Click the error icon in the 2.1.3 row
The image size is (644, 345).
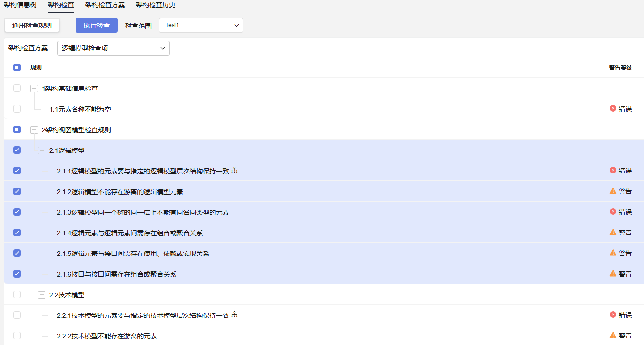pos(613,211)
